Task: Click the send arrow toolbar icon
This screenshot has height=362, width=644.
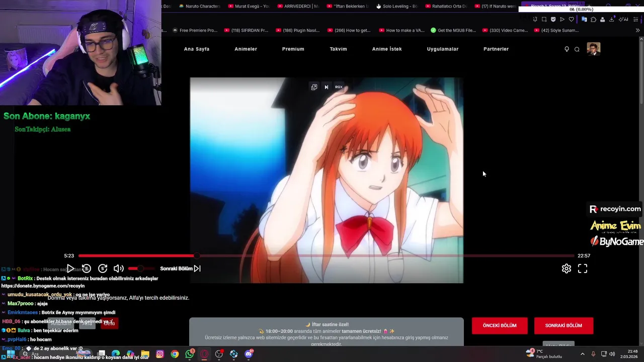Action: pos(562,19)
